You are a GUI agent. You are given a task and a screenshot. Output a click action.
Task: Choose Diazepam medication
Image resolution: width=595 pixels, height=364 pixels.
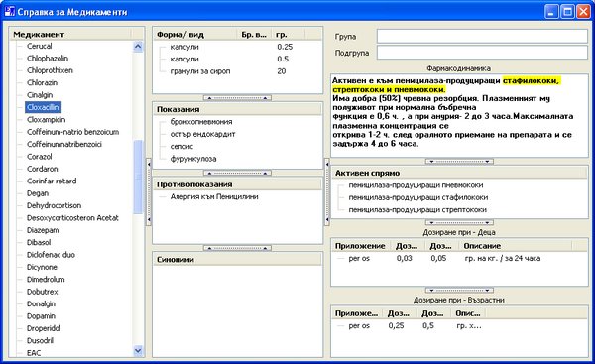click(43, 230)
